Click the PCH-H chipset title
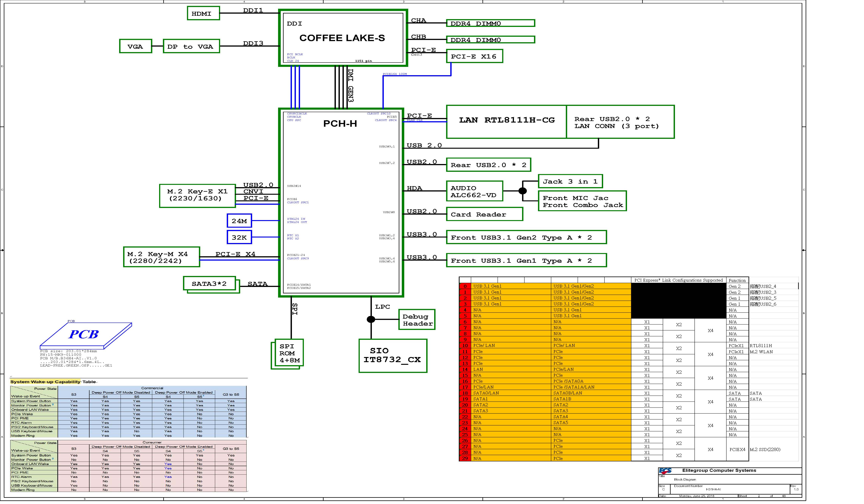 tap(340, 123)
